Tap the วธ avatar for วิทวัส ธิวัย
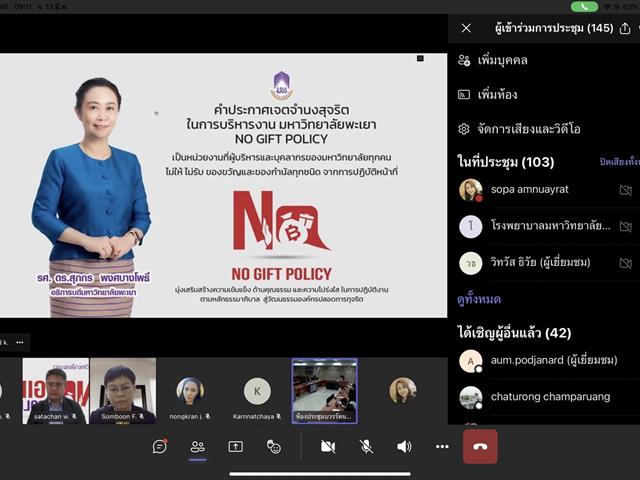The height and width of the screenshot is (480, 640). point(471,263)
